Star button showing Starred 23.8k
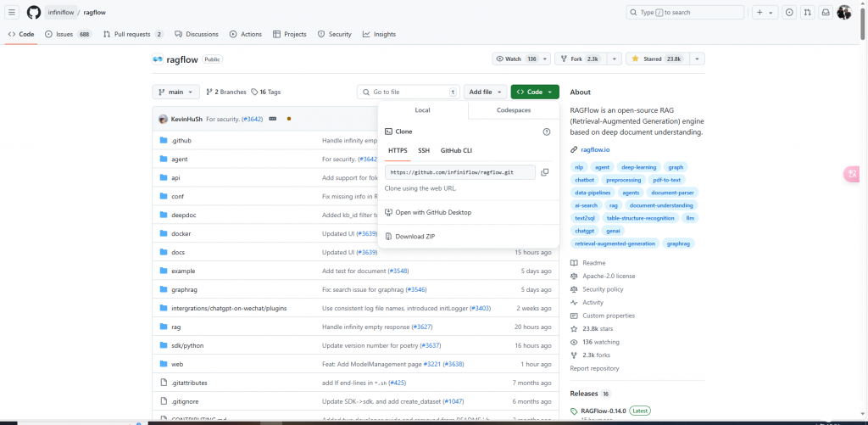This screenshot has width=868, height=425. pos(657,59)
